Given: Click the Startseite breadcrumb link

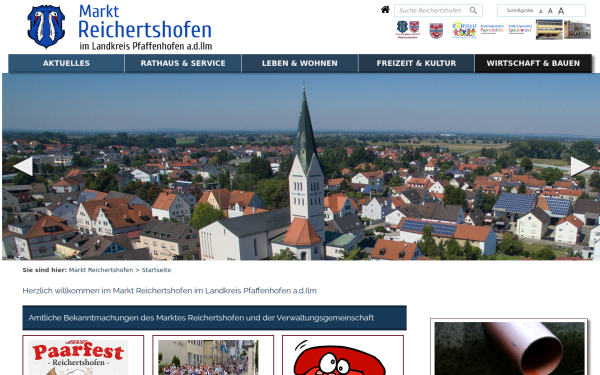Looking at the screenshot, I should point(156,270).
